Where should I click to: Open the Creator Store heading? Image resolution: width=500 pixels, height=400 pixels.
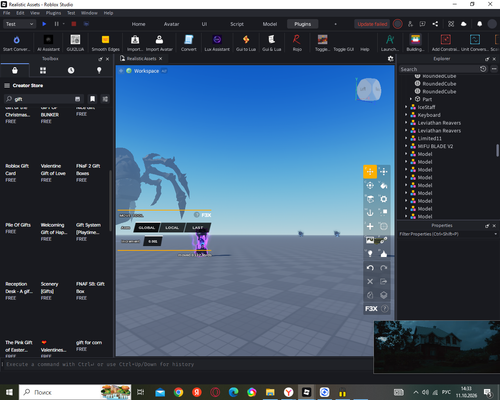tap(28, 86)
